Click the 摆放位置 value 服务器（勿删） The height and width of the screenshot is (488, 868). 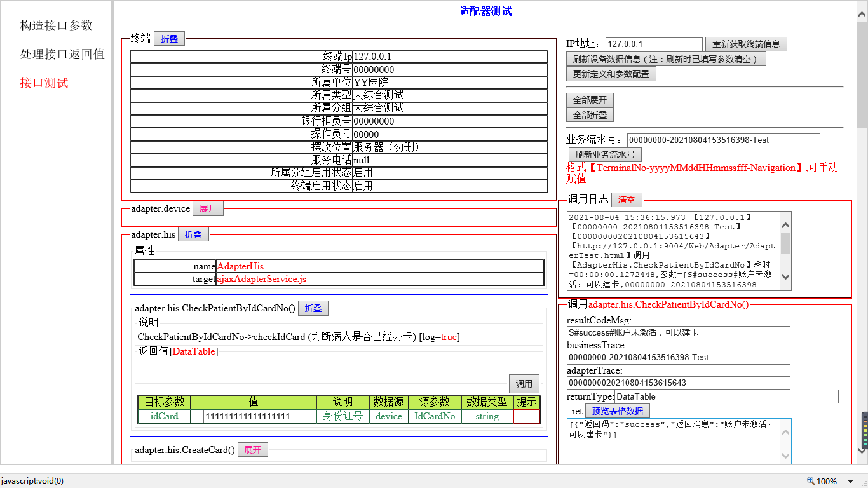387,147
